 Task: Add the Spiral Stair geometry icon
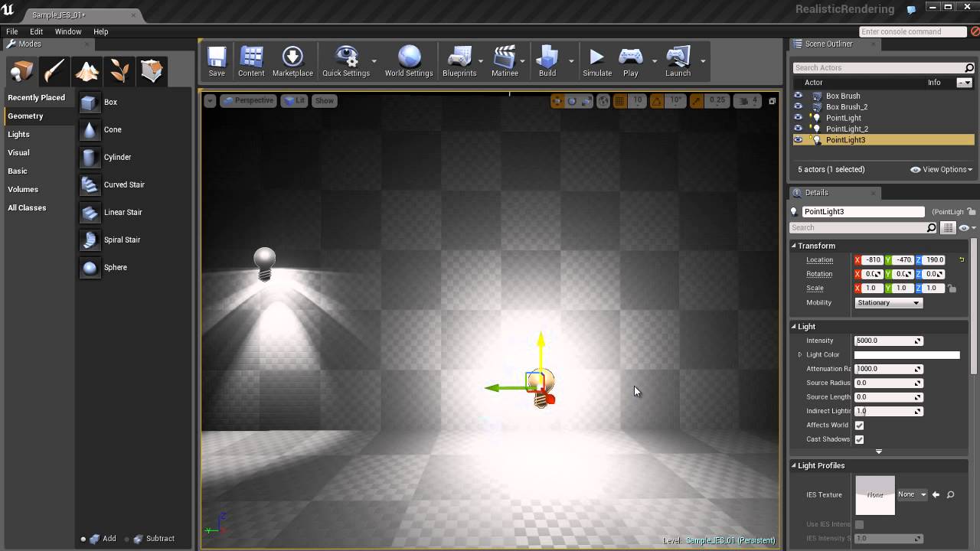pos(90,240)
